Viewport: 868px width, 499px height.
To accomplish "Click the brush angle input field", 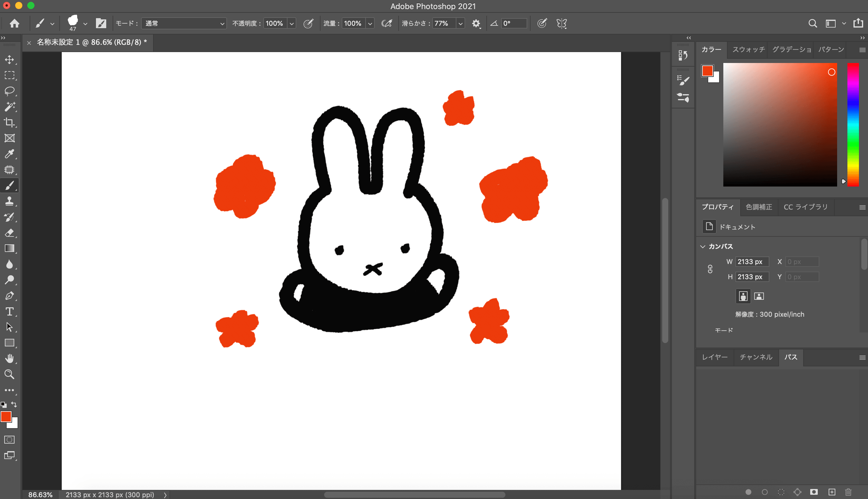I will click(514, 23).
